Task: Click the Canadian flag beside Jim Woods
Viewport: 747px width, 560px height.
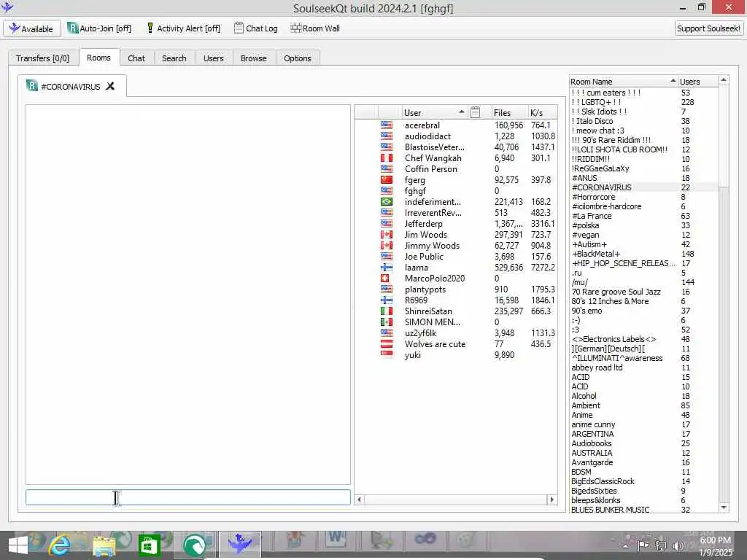Action: click(387, 235)
